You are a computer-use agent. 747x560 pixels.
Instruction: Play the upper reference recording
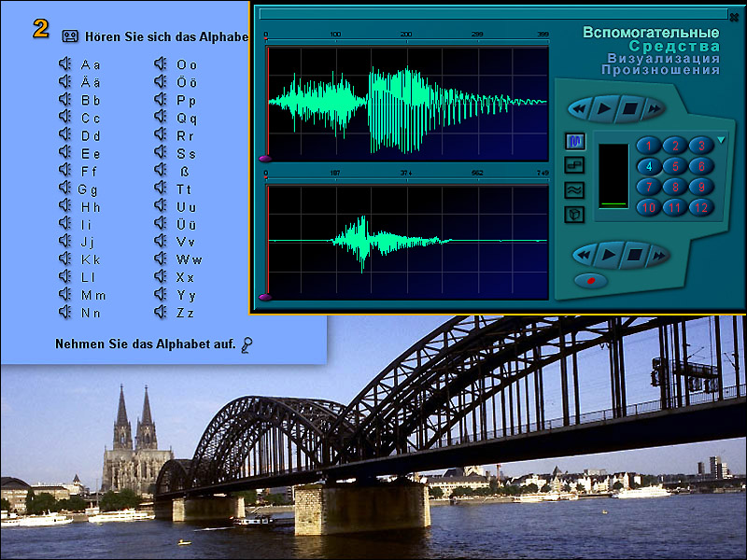(x=605, y=109)
